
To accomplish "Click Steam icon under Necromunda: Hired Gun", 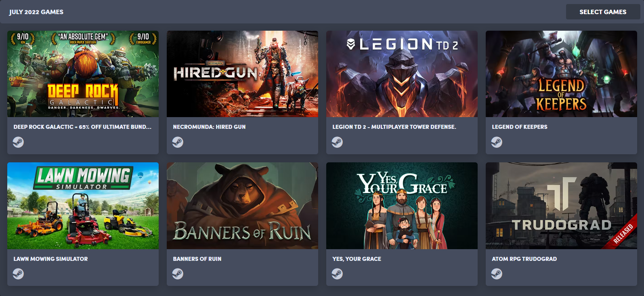I will click(x=178, y=142).
